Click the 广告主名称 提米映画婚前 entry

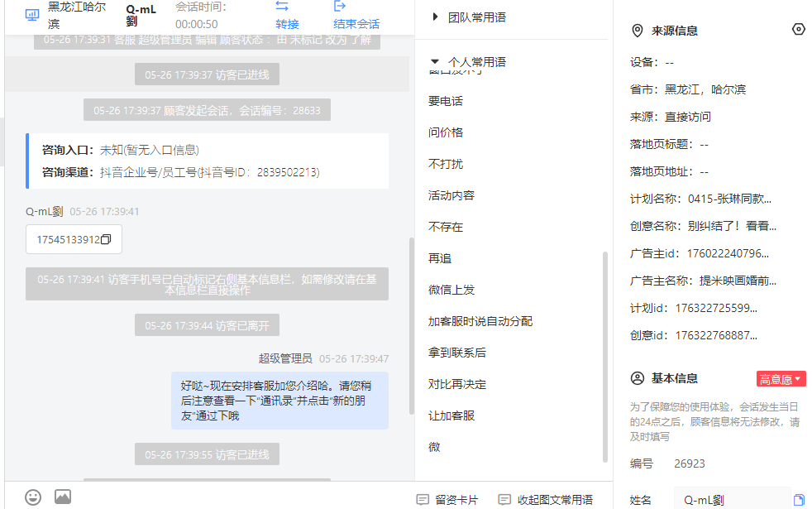[703, 281]
